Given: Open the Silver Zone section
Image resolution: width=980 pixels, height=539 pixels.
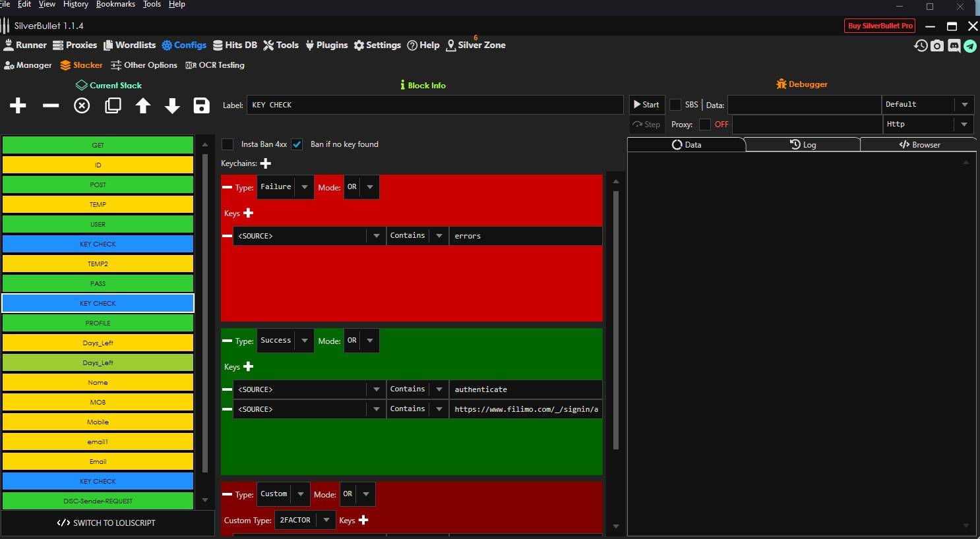Looking at the screenshot, I should tap(476, 45).
